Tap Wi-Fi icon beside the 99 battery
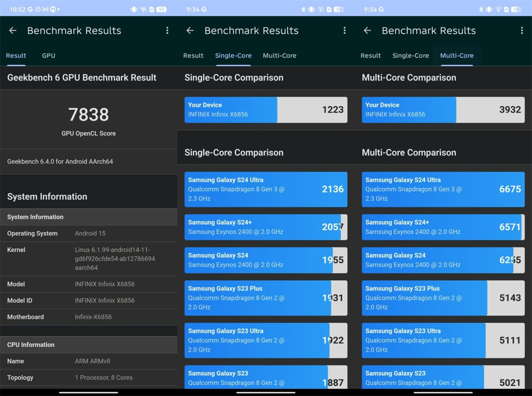The width and height of the screenshot is (532, 396). 143,9
